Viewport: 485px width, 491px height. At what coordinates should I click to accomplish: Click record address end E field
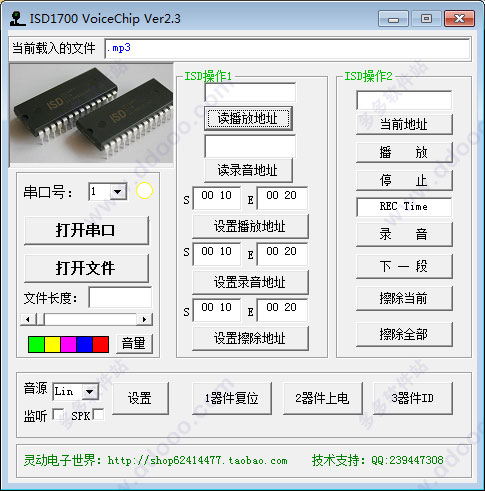click(282, 254)
